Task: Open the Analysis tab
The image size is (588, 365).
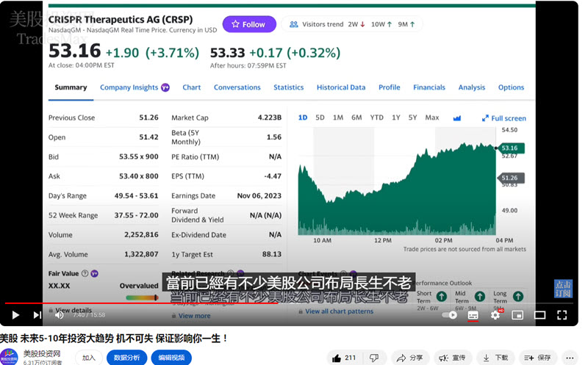Action: (x=471, y=87)
